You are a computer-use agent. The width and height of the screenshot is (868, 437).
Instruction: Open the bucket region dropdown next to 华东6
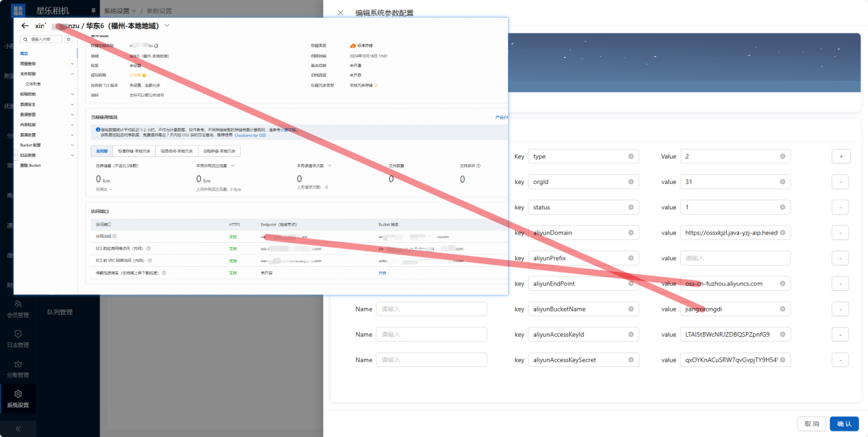coord(167,25)
